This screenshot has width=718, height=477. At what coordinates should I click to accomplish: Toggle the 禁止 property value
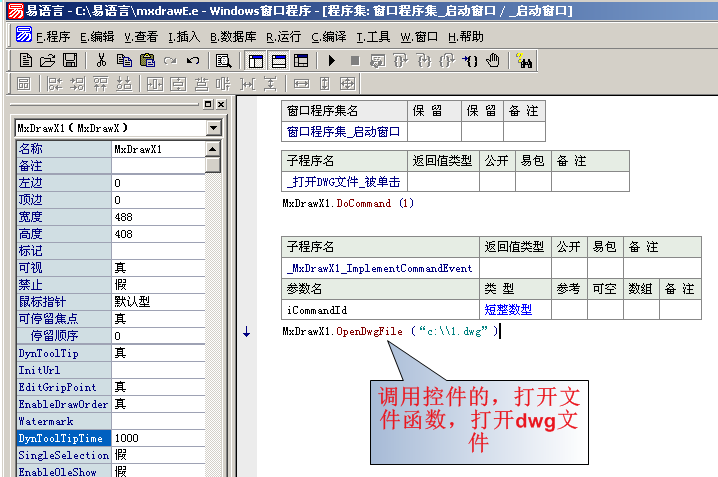point(158,285)
